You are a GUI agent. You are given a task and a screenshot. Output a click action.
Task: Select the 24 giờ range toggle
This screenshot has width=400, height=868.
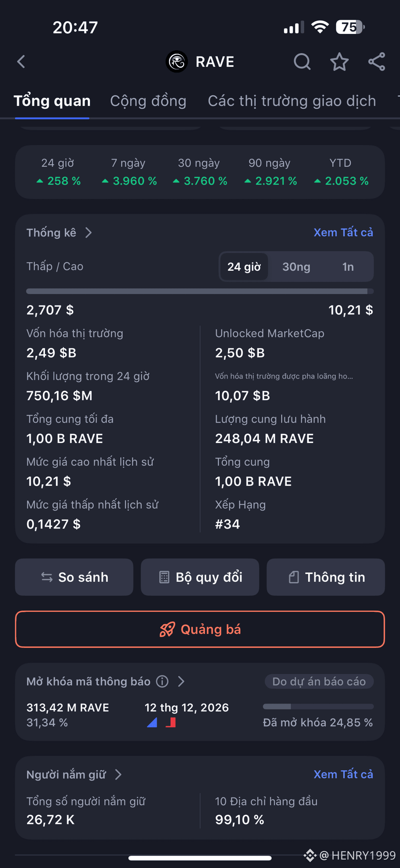click(244, 266)
